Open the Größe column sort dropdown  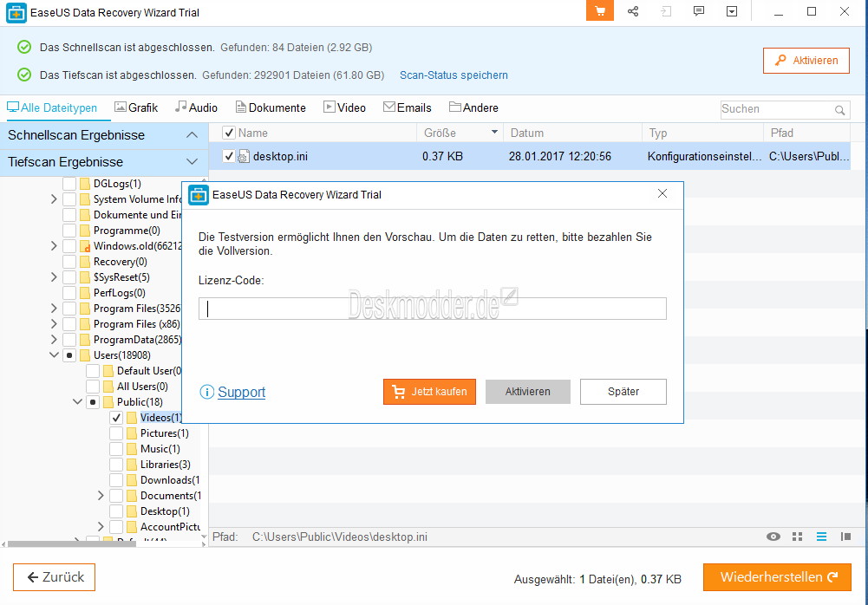[494, 133]
